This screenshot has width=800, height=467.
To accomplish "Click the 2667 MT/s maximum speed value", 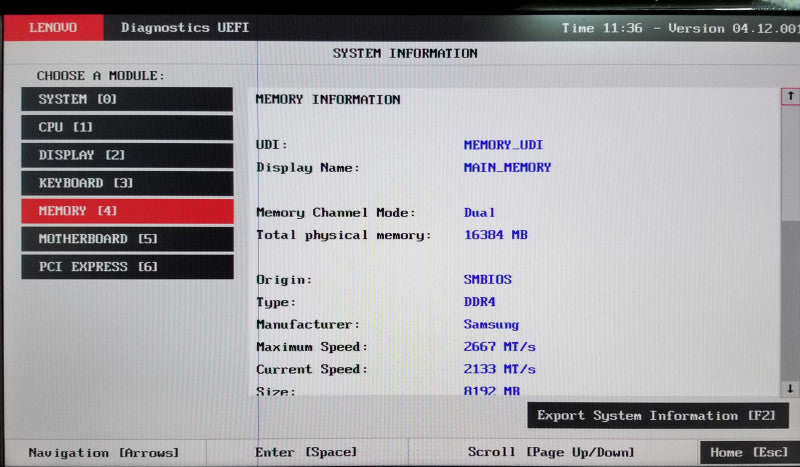I will (499, 347).
